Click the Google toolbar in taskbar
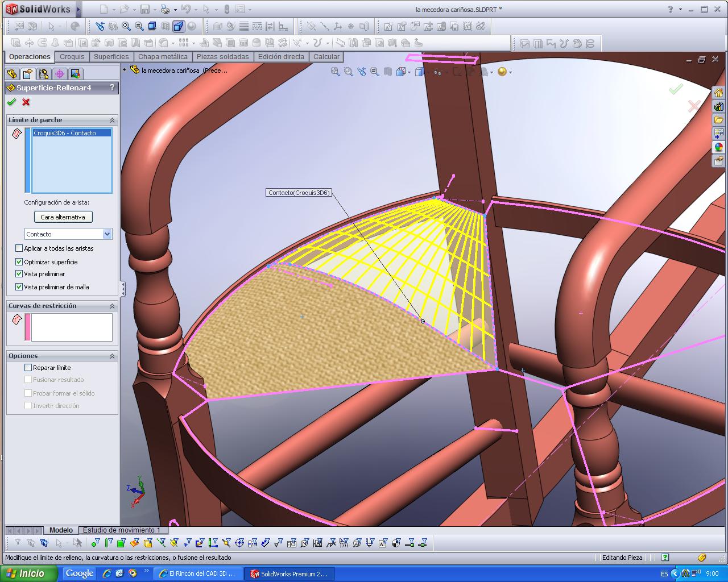This screenshot has width=728, height=582. coord(80,573)
